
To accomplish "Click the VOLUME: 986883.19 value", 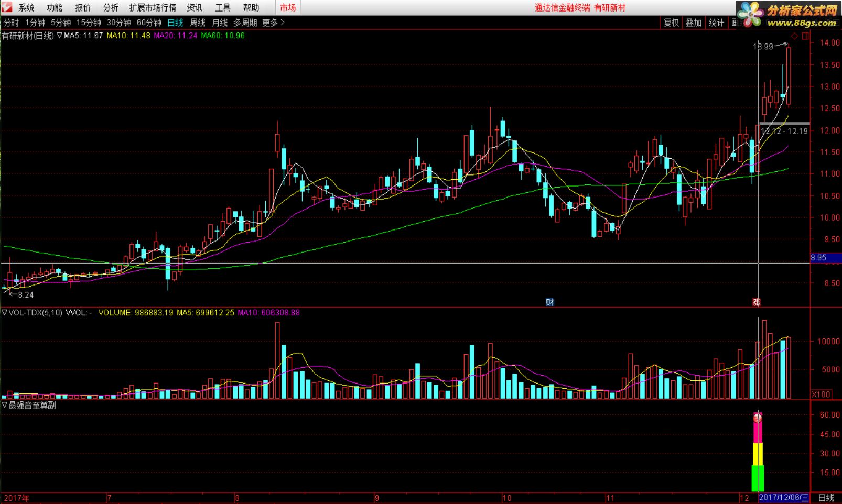I will click(136, 313).
